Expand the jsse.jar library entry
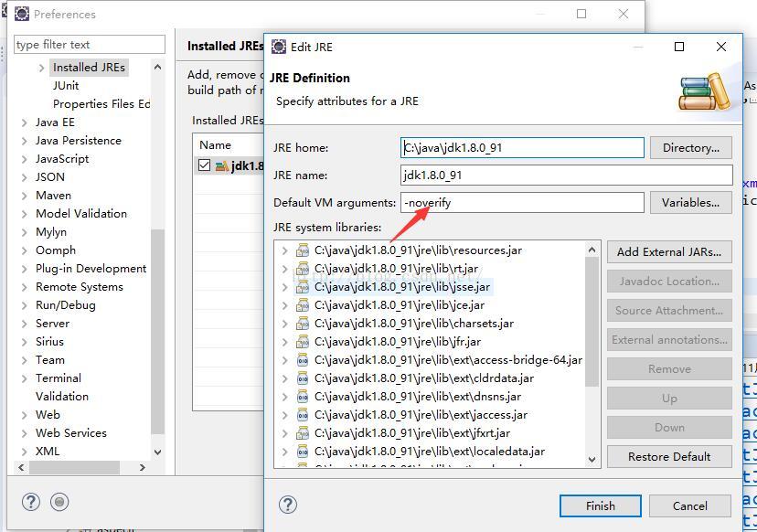The height and width of the screenshot is (532, 757). pyautogui.click(x=285, y=287)
